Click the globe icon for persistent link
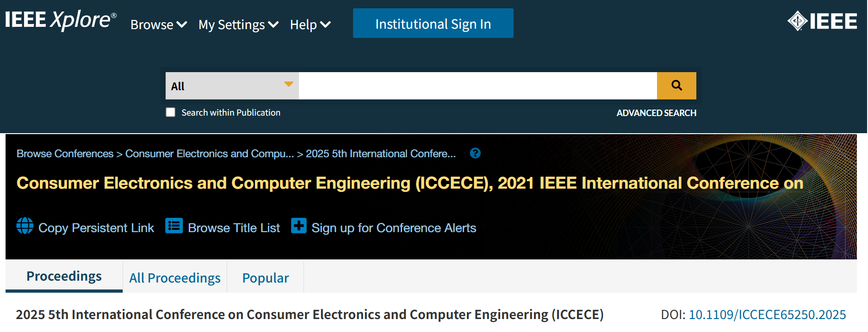 [x=25, y=226]
